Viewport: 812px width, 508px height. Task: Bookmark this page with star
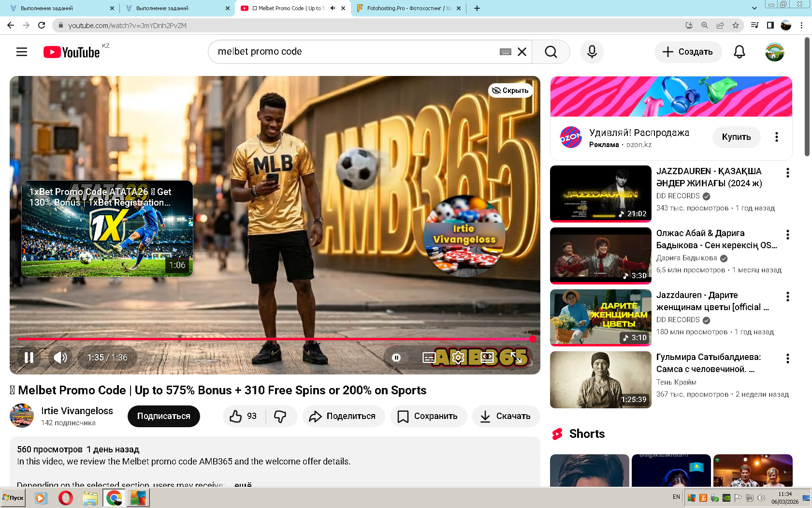coord(736,25)
